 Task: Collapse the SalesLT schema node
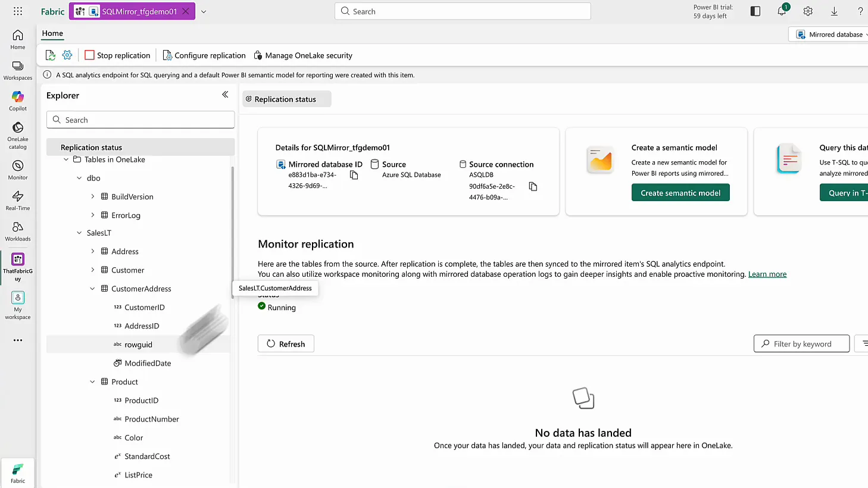[x=79, y=233]
